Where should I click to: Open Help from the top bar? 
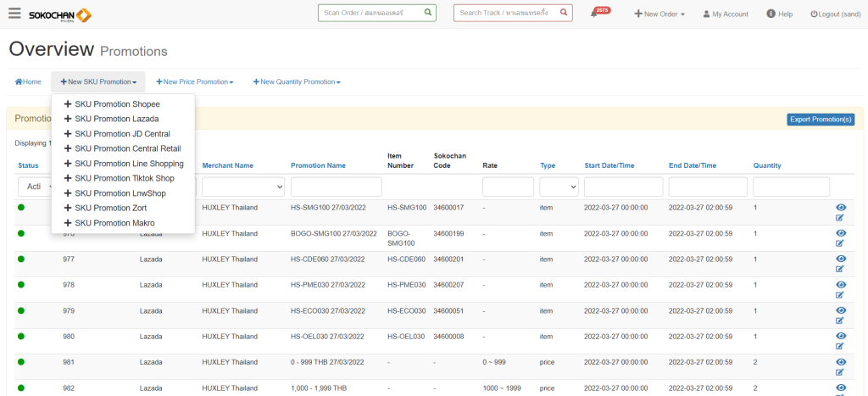pos(779,14)
